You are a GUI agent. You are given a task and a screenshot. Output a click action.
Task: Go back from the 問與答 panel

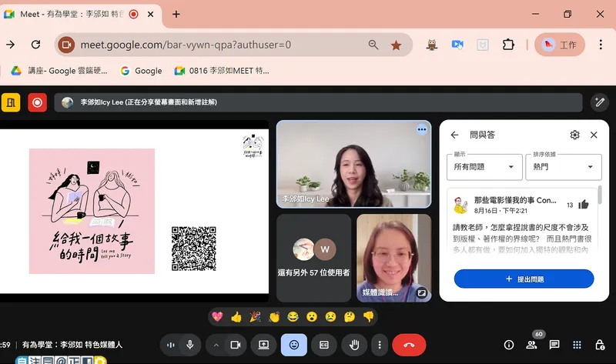click(x=454, y=135)
